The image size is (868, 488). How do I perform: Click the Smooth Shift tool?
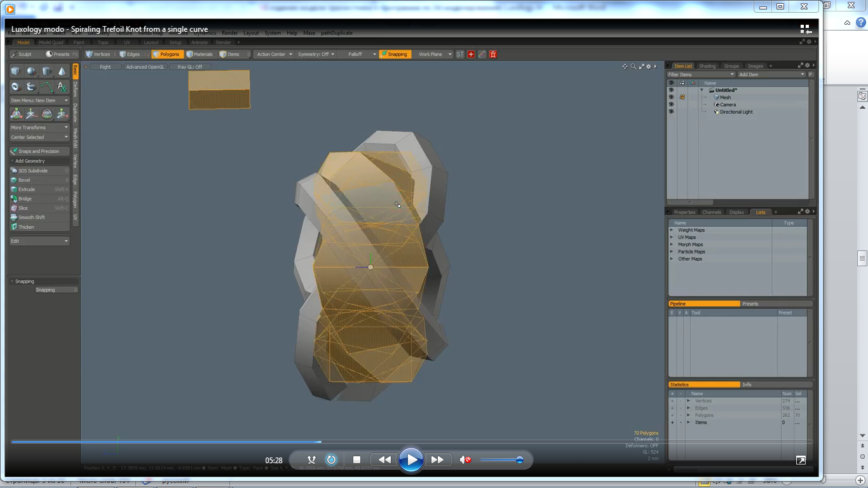coord(39,217)
